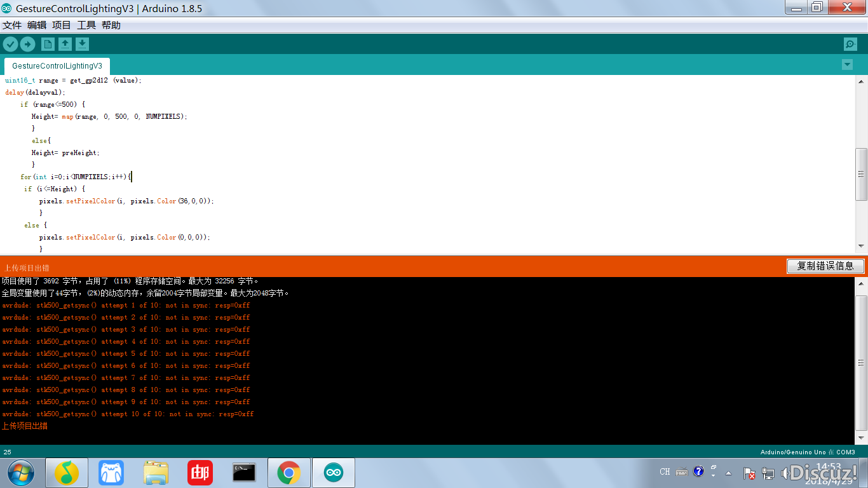Click the final '上传项目出错' console line

25,426
